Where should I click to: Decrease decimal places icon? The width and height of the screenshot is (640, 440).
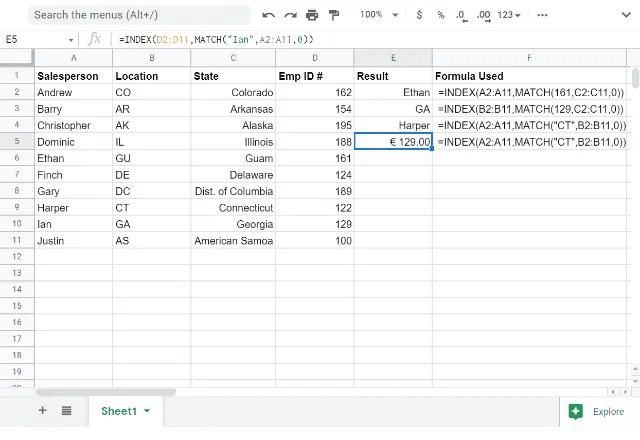point(462,16)
